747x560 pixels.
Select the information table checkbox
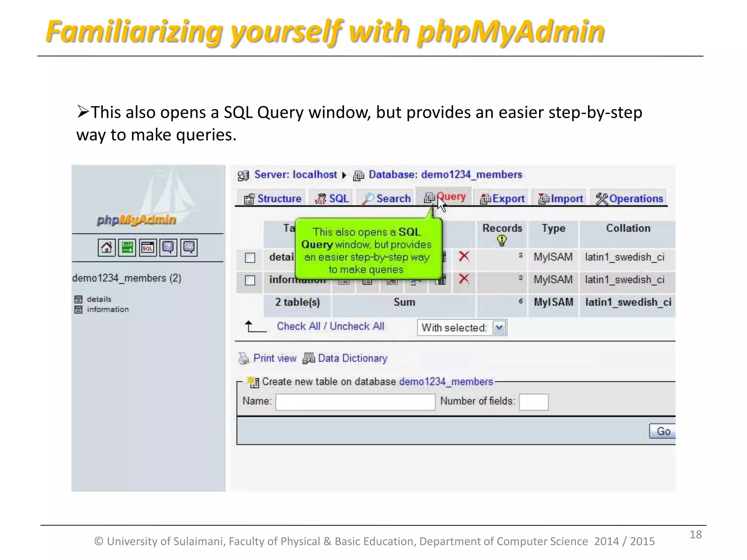250,280
